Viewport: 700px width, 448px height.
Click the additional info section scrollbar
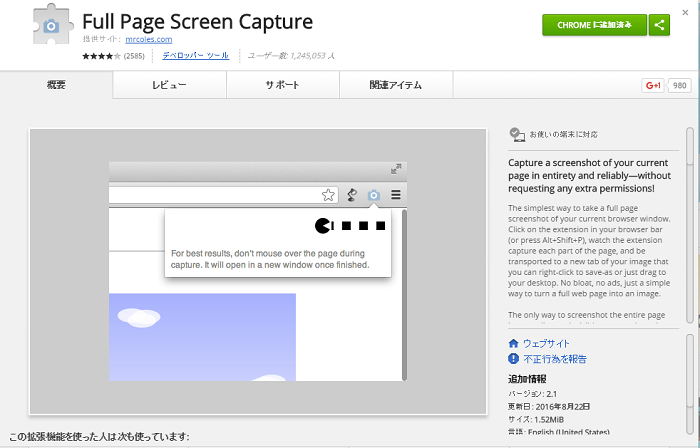point(690,384)
